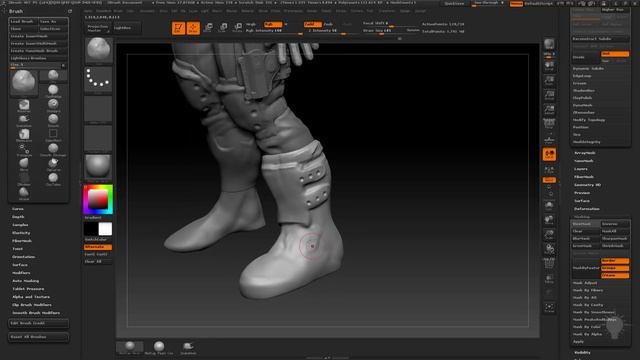The image size is (640, 360).
Task: Open the Preferences menu
Action: point(293,11)
